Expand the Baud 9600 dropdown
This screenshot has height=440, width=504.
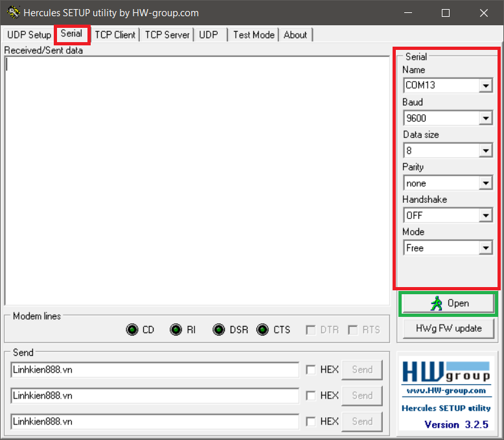486,118
